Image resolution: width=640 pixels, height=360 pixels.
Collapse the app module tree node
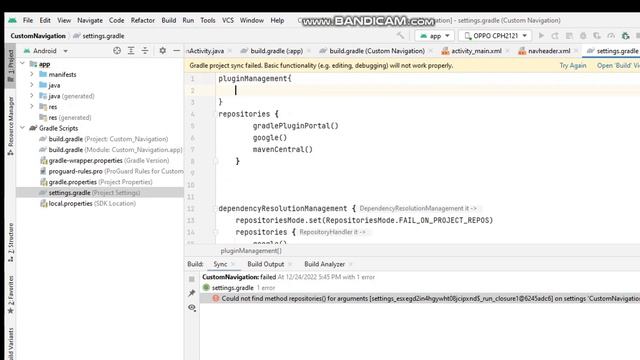22,64
